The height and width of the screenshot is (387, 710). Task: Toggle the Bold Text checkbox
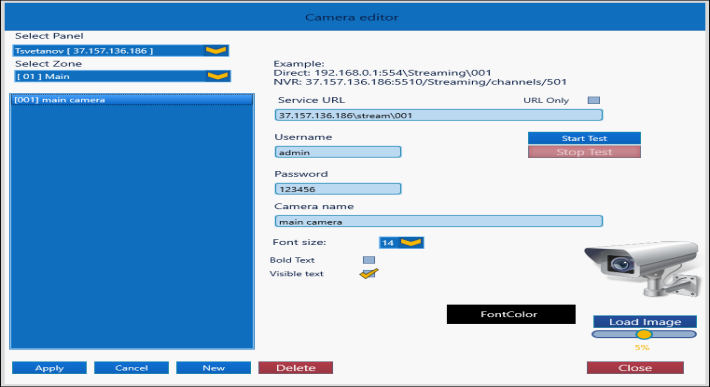pyautogui.click(x=369, y=260)
